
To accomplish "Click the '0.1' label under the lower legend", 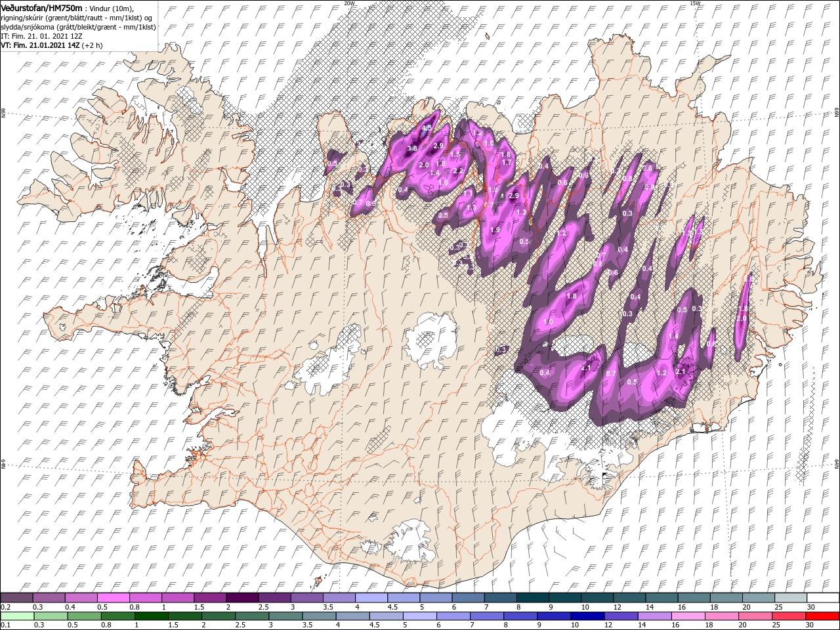I will point(5,625).
